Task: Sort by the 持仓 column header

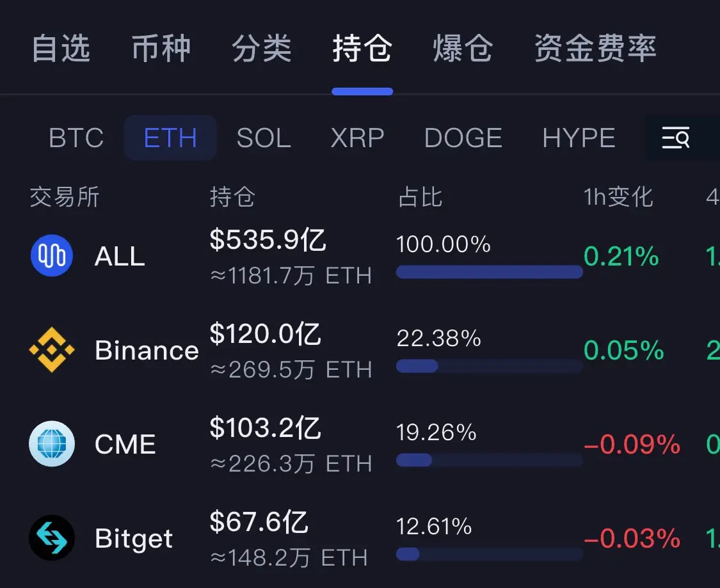Action: pyautogui.click(x=232, y=197)
